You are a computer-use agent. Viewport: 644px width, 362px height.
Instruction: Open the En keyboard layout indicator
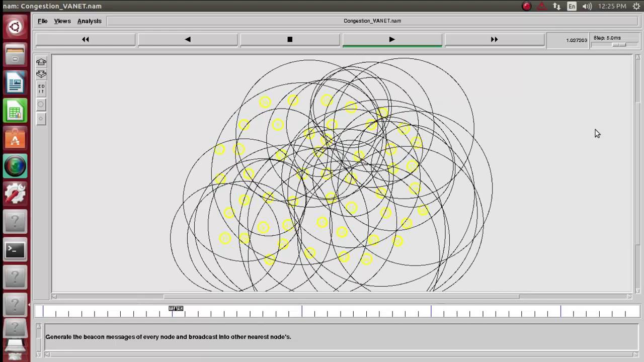click(x=572, y=6)
